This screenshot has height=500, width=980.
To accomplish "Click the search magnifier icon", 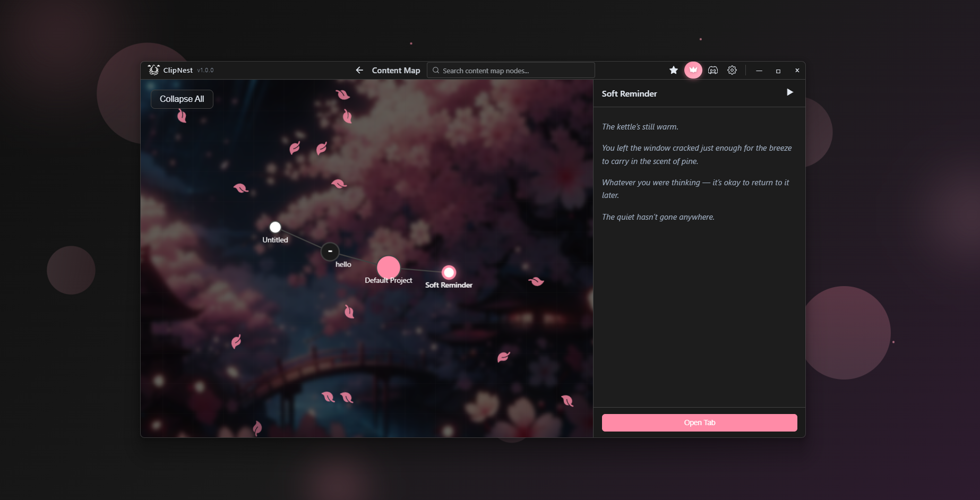I will click(x=436, y=70).
